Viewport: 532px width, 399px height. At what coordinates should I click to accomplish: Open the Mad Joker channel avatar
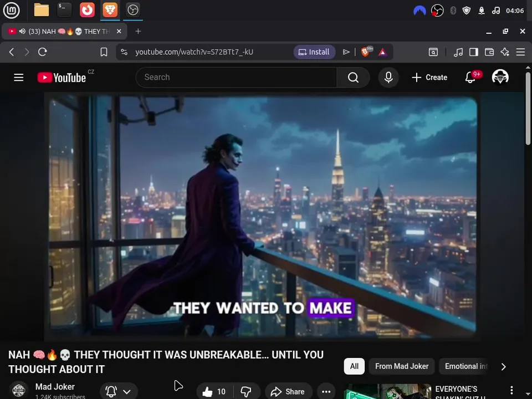click(19, 390)
